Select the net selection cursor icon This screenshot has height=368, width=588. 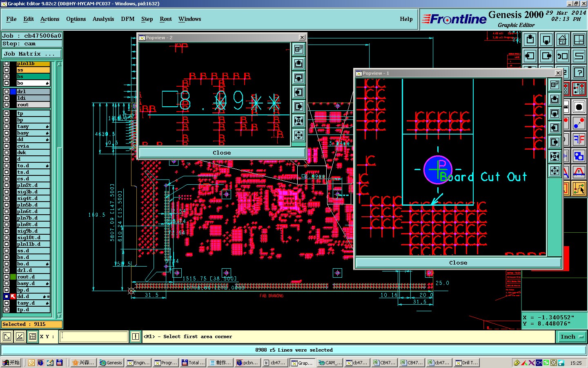(579, 188)
